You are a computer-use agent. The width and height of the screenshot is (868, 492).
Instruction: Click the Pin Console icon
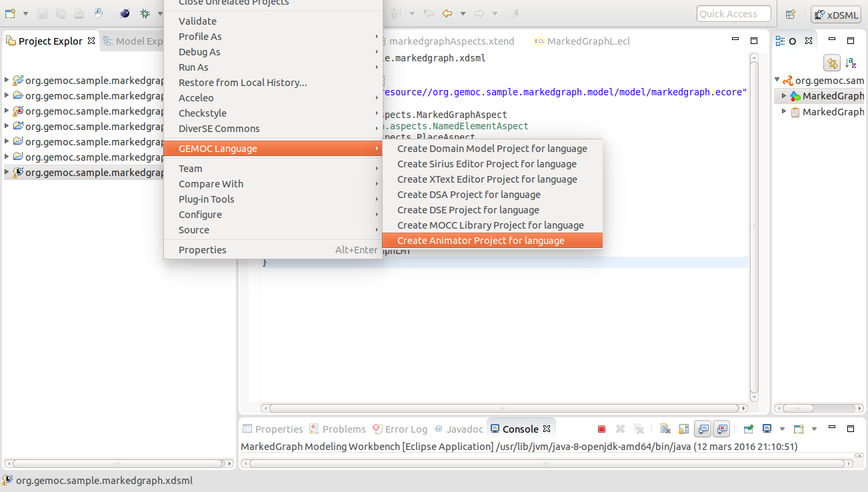click(x=749, y=429)
